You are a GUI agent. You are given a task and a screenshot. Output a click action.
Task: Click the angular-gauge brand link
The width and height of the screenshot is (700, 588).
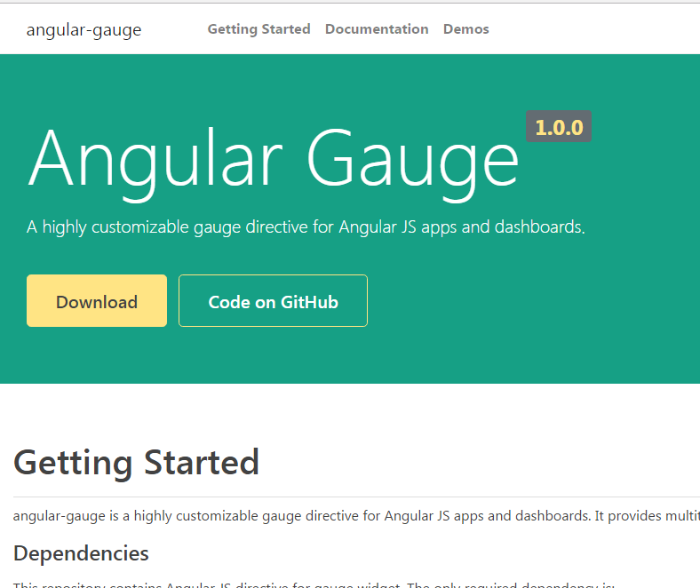point(84,29)
